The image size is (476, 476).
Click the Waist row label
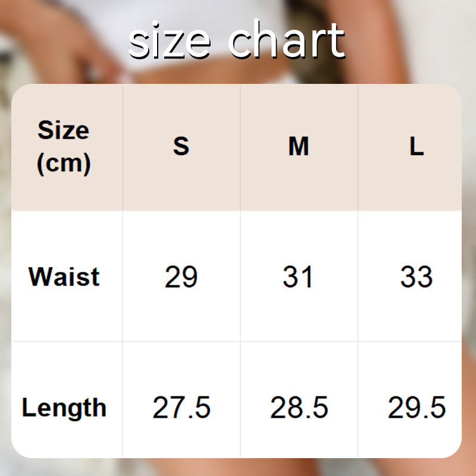[x=64, y=277]
